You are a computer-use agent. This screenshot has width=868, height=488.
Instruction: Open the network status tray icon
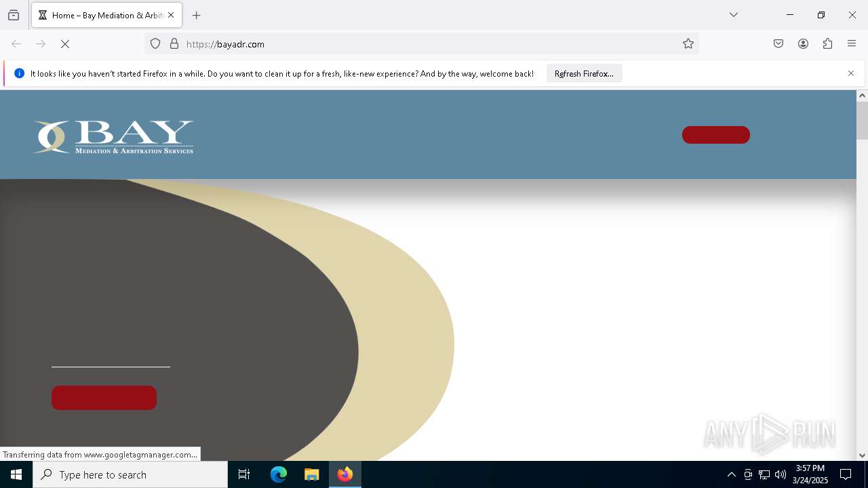764,474
